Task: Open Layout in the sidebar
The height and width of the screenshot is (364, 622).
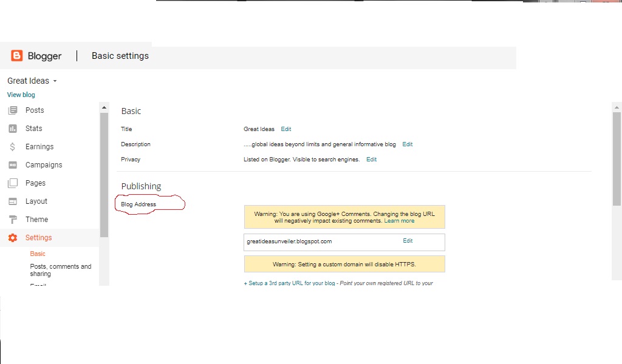Action: click(x=36, y=201)
